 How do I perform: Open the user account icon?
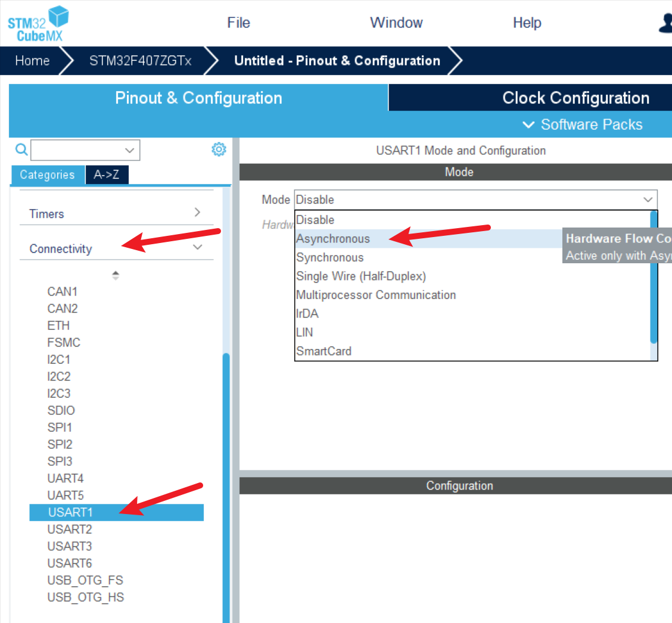click(665, 23)
